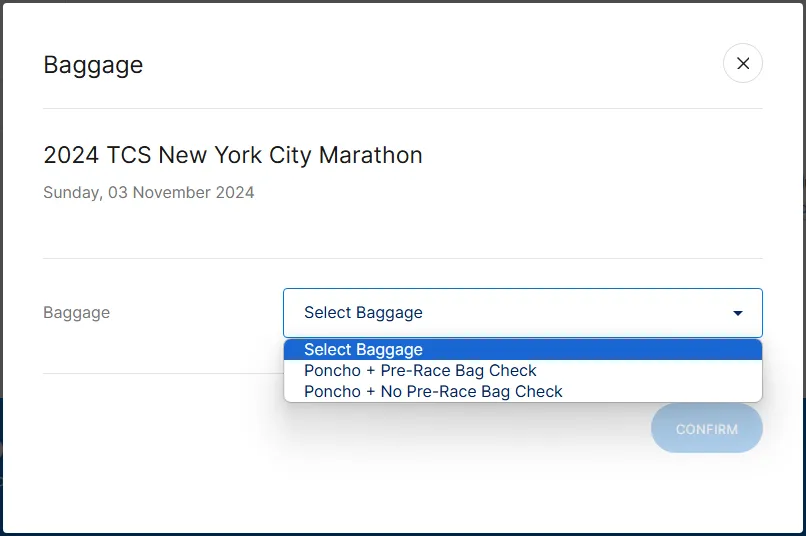Click the Baggage field label
806x536 pixels.
click(x=77, y=312)
